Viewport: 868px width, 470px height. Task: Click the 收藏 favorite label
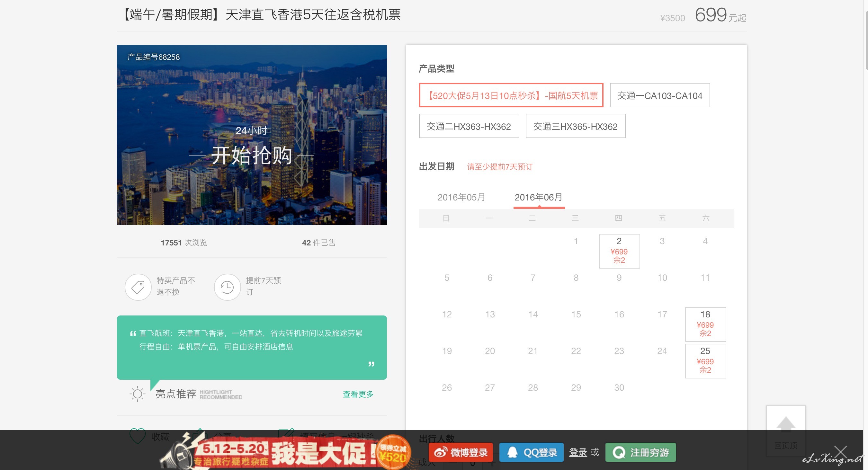pos(160,437)
